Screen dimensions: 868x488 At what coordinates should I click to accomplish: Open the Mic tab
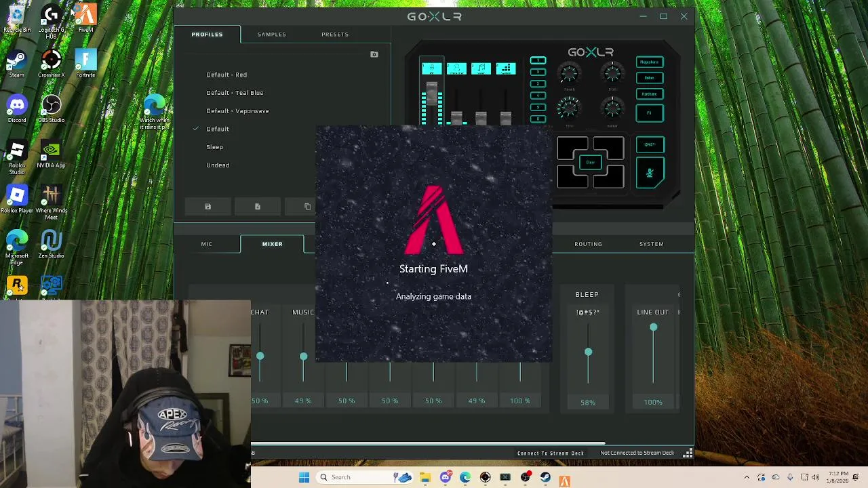coord(206,244)
